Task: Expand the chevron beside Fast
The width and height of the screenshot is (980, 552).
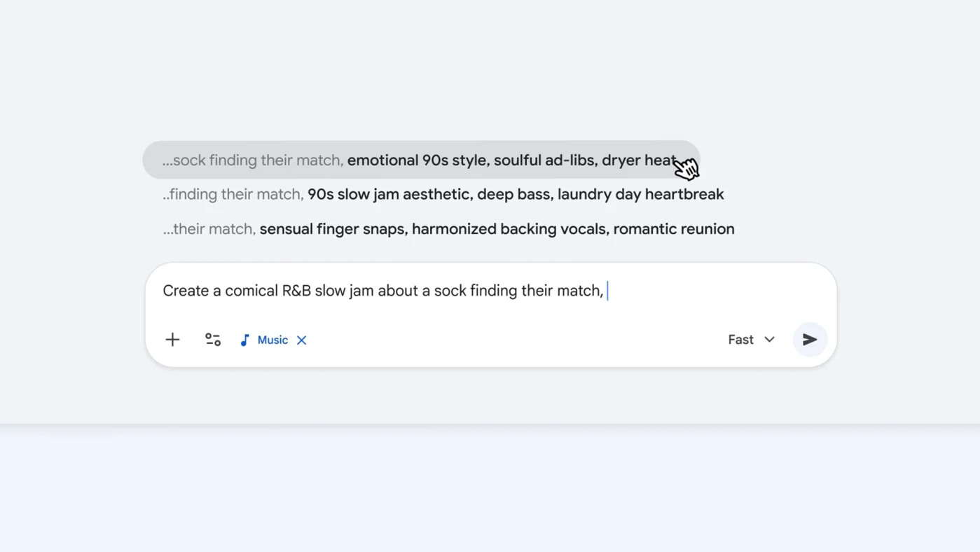Action: (770, 340)
